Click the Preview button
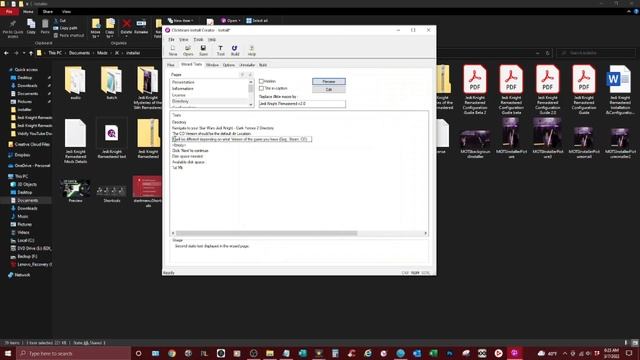 pyautogui.click(x=329, y=82)
